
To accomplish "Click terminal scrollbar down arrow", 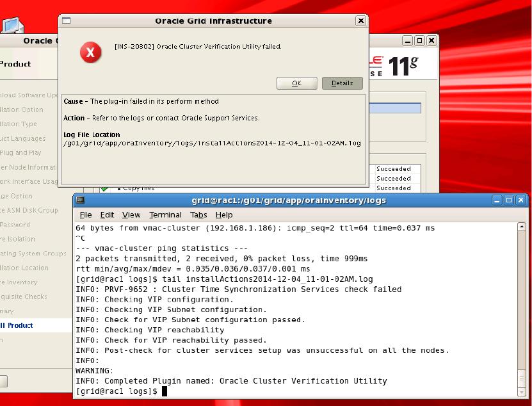I will tap(522, 392).
